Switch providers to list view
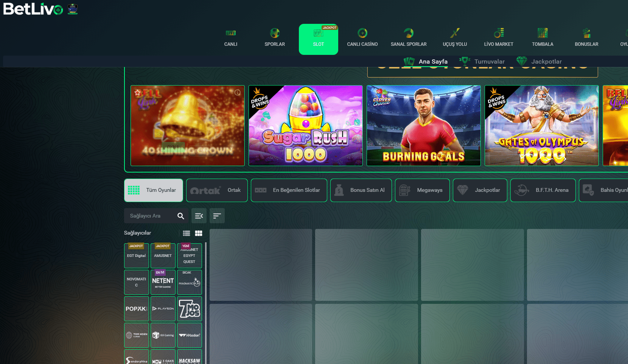628x364 pixels. point(187,233)
